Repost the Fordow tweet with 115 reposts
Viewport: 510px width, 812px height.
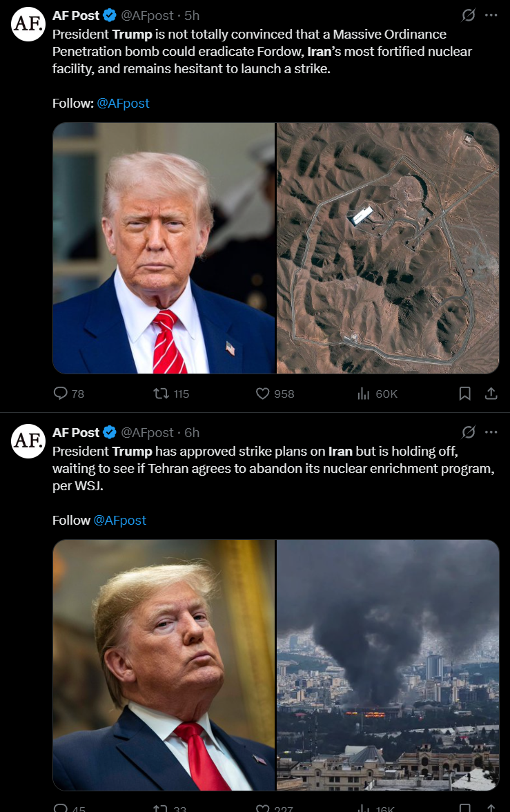(x=161, y=394)
